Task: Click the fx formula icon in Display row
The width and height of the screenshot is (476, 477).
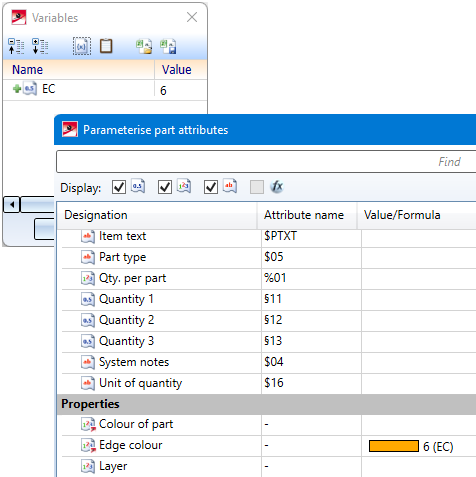Action: pyautogui.click(x=277, y=187)
